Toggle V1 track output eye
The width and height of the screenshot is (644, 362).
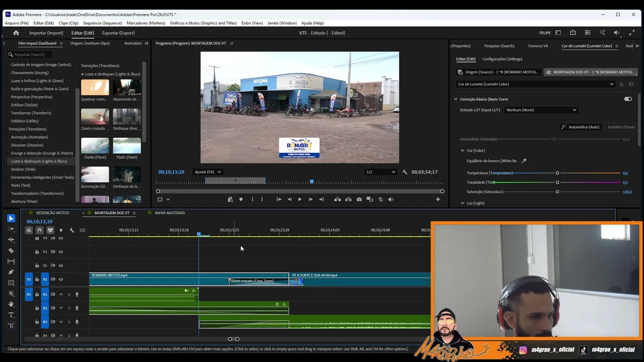[x=61, y=280]
